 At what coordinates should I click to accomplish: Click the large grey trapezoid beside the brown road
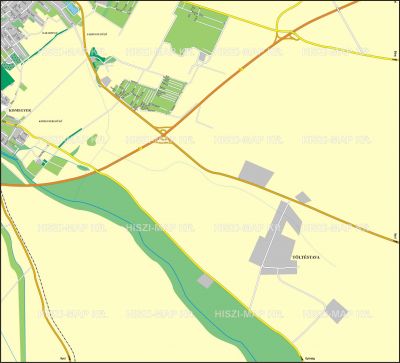click(256, 173)
